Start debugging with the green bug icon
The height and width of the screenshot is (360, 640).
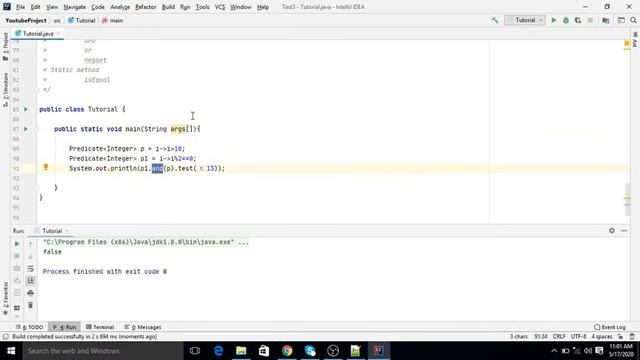click(566, 20)
